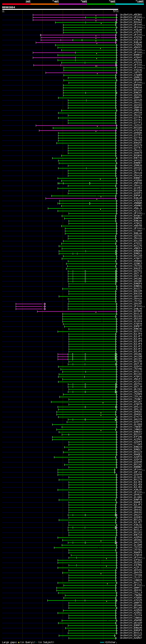Select hit label UniRef100_B9I255
This screenshot has width=146, height=644.
[x=131, y=361]
